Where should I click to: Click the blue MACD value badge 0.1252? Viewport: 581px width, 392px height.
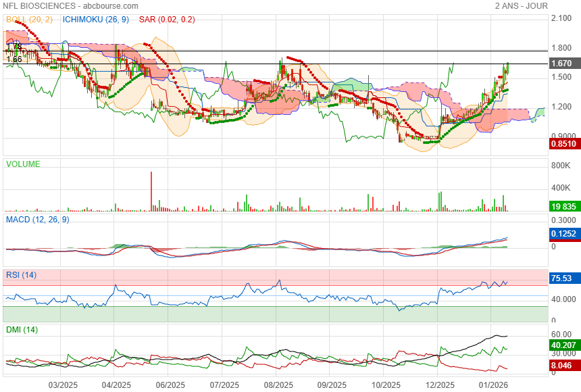click(563, 234)
